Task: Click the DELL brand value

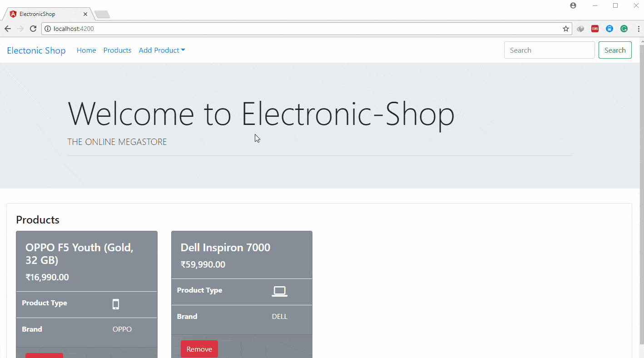Action: point(280,317)
